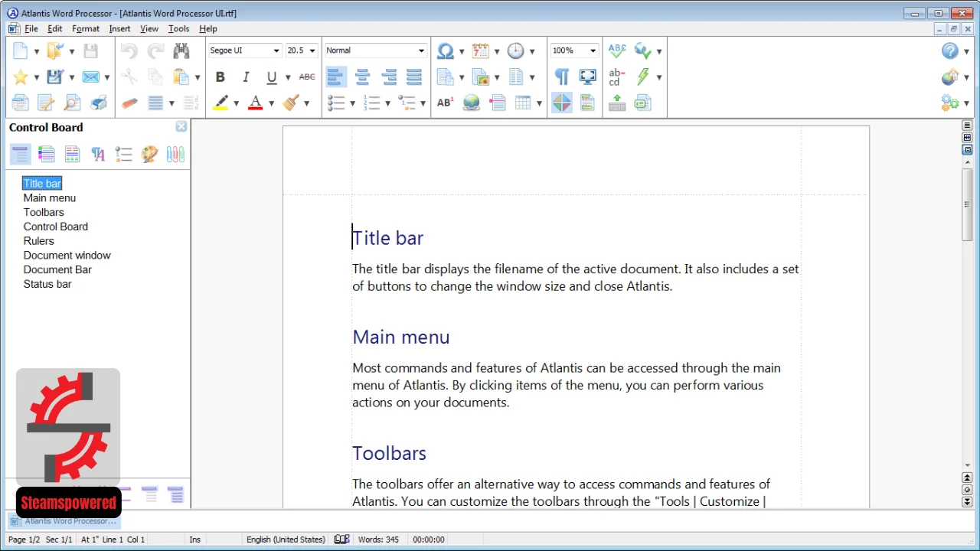The width and height of the screenshot is (980, 551).
Task: Toggle strikethrough ABC formatting
Action: tap(307, 77)
